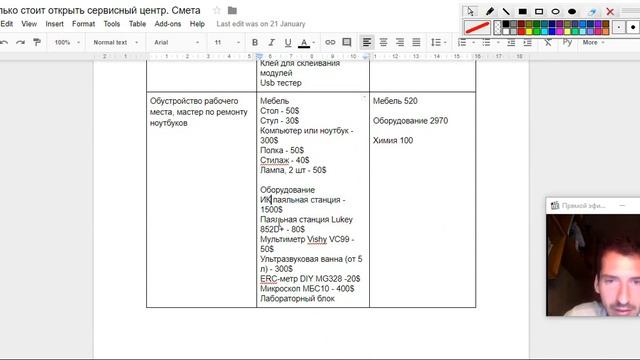
Task: Open the Line spacing dropdown
Action: point(439,42)
